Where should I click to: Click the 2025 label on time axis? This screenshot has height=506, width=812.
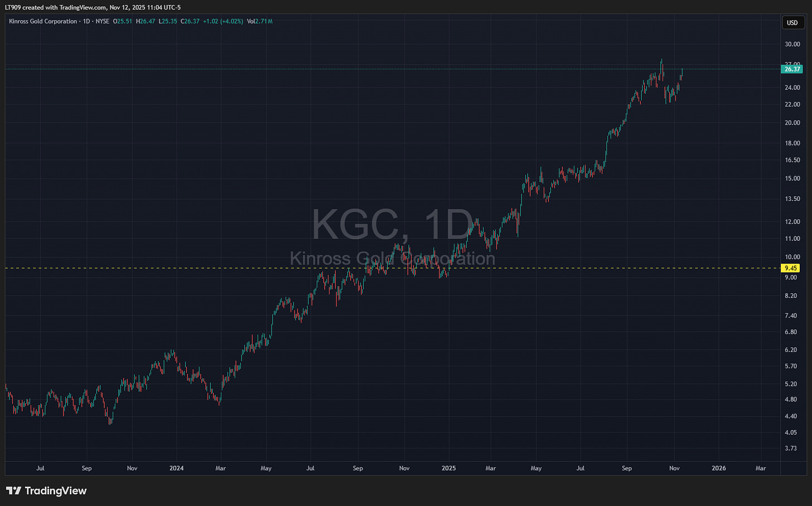(x=448, y=468)
